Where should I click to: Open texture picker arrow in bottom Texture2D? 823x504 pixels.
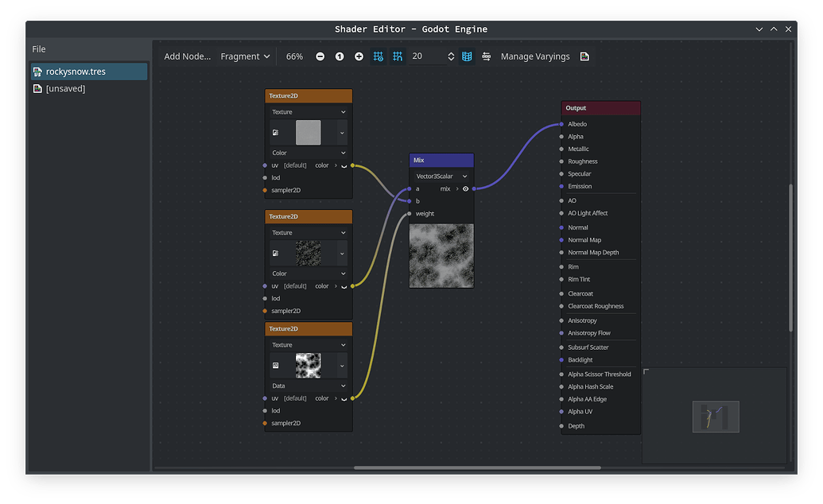coord(342,366)
